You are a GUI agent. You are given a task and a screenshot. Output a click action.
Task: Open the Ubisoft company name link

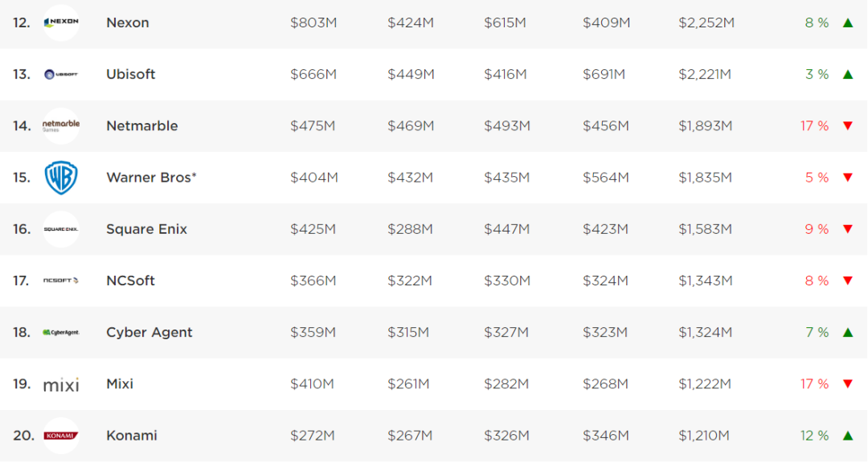click(x=131, y=74)
